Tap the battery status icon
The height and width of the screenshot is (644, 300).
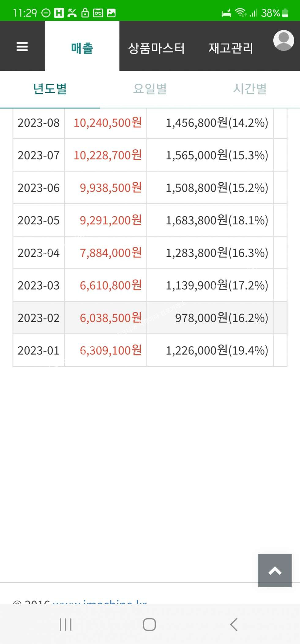[285, 13]
